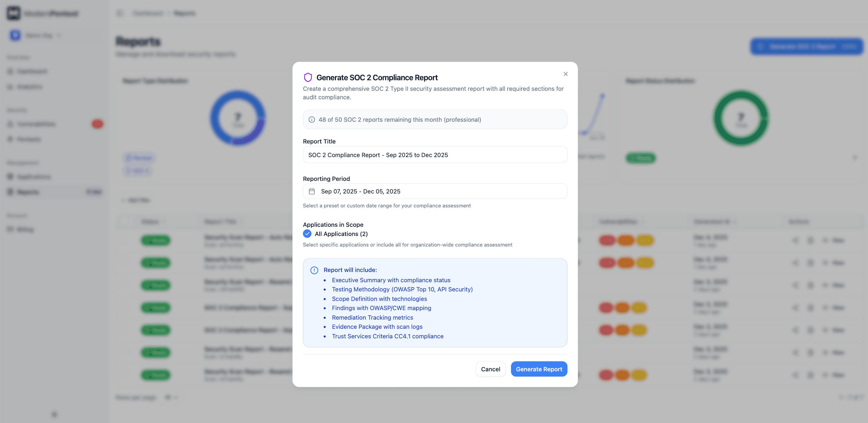
Task: Click the red badge next to Vulnerabilities
Action: [x=97, y=124]
